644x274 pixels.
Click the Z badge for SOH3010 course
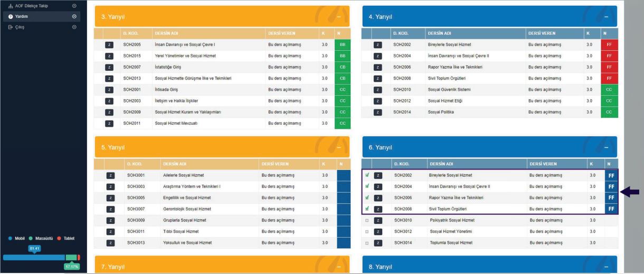(378, 220)
